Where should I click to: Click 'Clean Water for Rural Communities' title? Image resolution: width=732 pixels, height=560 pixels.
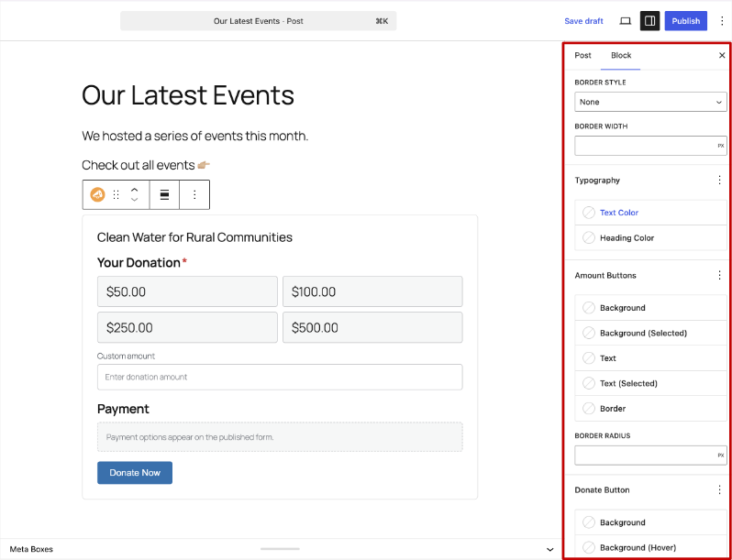(194, 237)
